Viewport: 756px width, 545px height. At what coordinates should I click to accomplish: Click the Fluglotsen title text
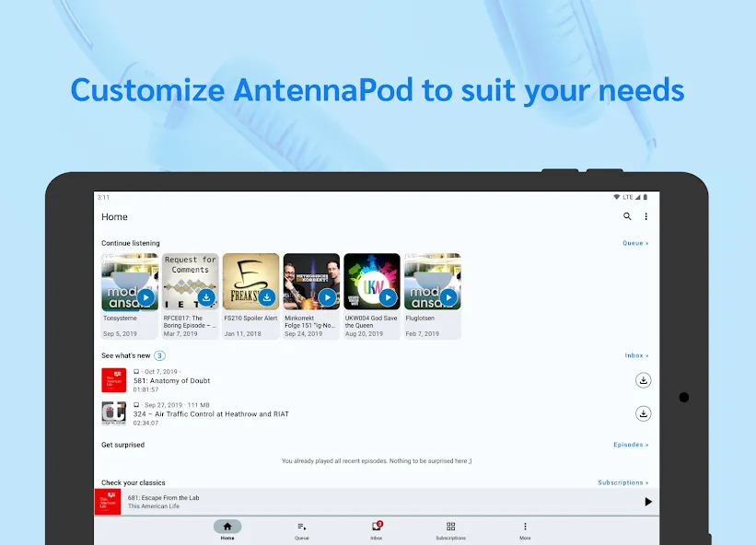coord(420,318)
